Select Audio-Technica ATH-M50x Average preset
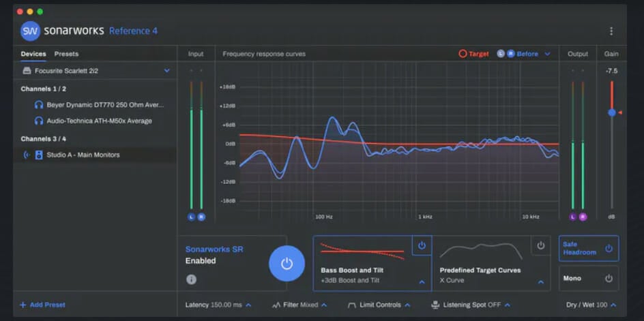 point(96,121)
